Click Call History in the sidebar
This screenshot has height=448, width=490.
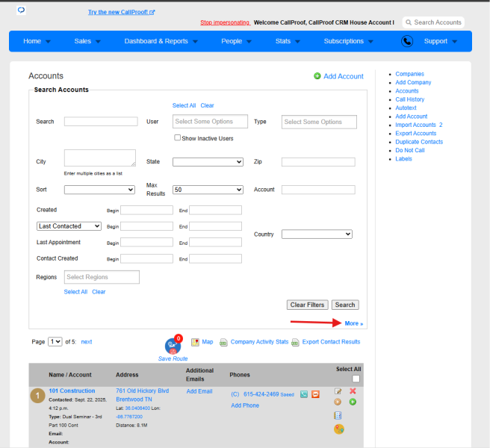[409, 99]
